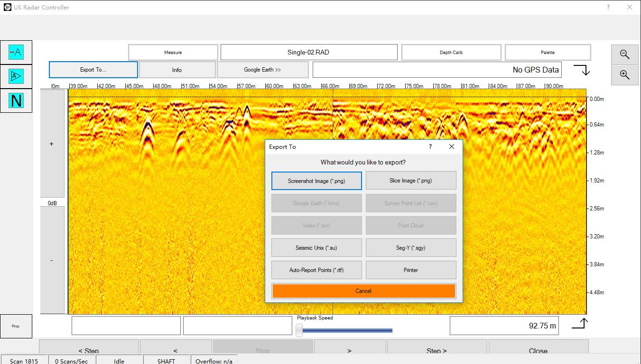Select Seg-Y (*.sgy) export option
This screenshot has width=641, height=364.
[x=411, y=248]
